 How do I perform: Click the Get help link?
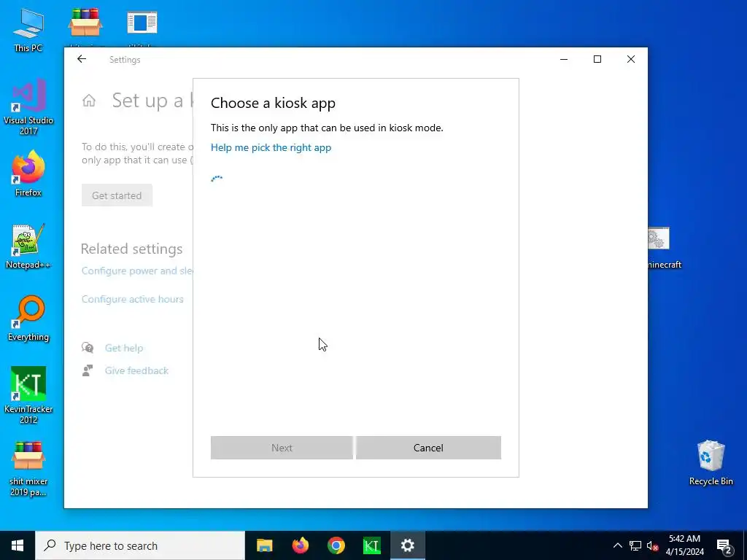124,348
